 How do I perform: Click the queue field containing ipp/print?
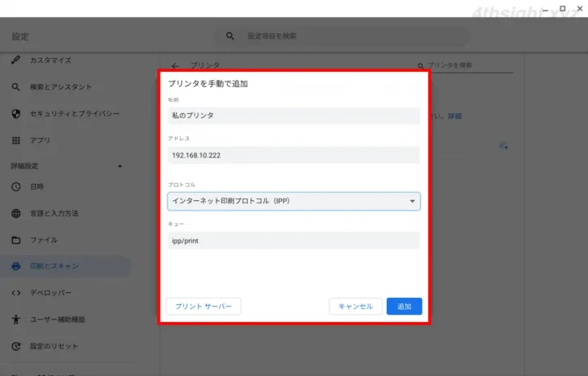pyautogui.click(x=294, y=240)
